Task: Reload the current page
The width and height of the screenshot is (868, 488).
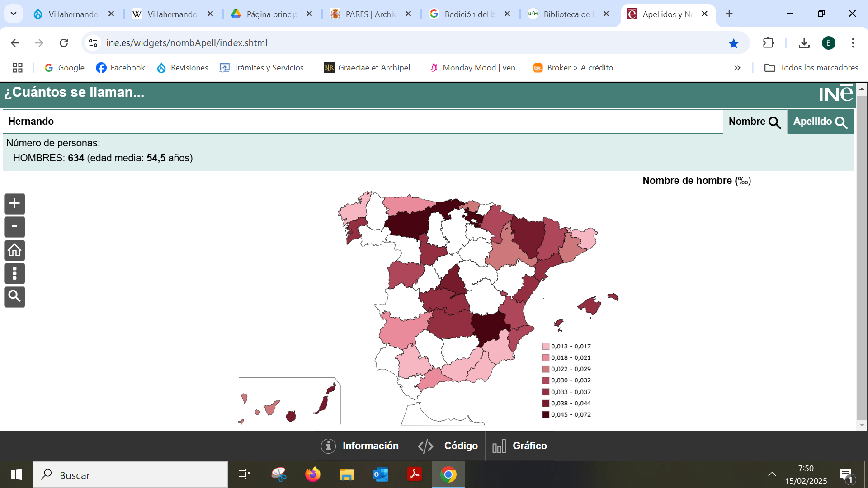Action: pyautogui.click(x=64, y=43)
